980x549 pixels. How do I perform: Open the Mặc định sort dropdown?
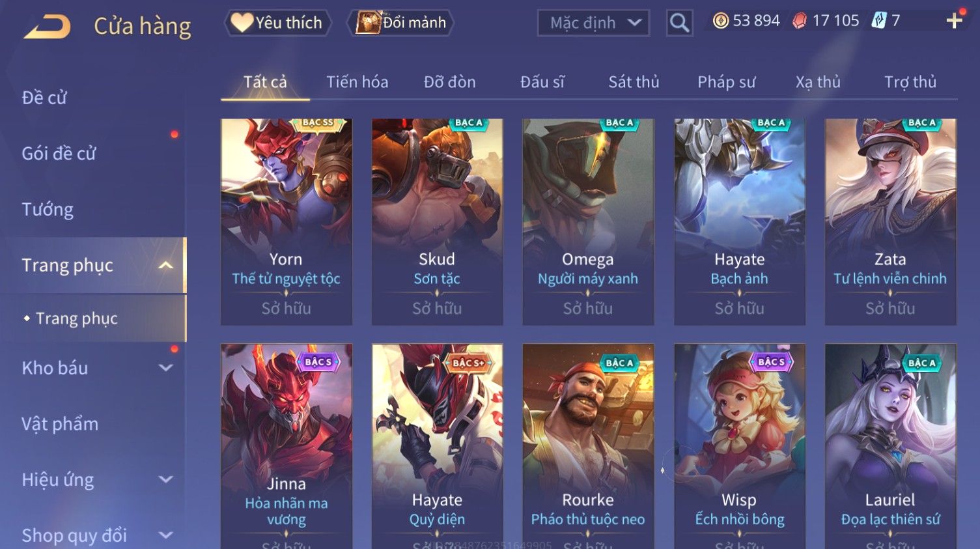(x=593, y=23)
